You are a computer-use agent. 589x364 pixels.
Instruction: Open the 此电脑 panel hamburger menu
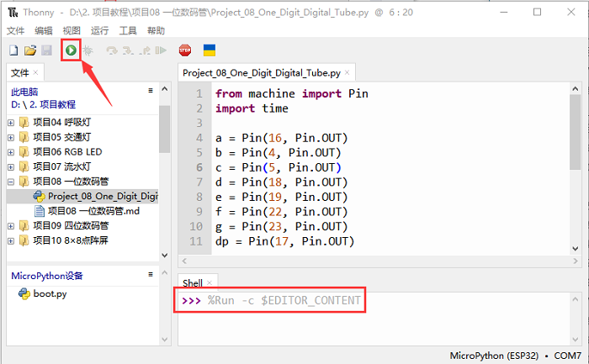point(150,91)
